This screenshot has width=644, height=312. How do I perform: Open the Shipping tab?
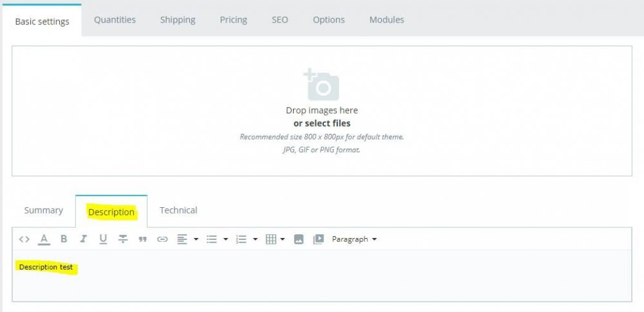click(x=178, y=20)
